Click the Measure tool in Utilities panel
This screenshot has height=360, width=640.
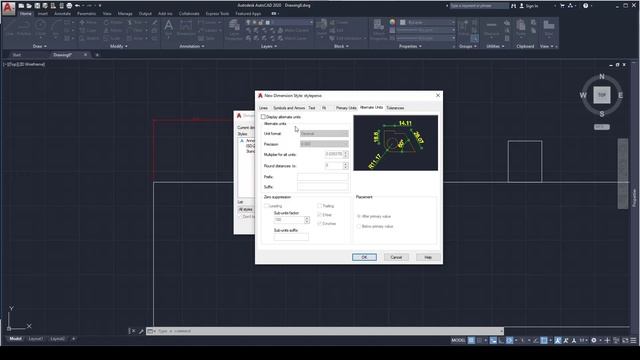pyautogui.click(x=491, y=28)
